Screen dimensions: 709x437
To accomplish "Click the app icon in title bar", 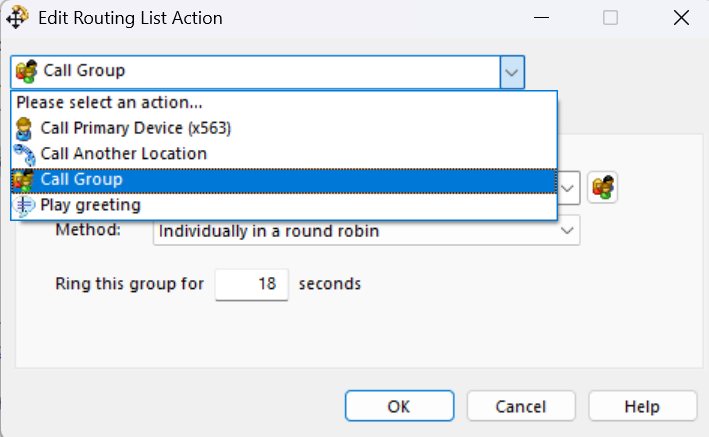I will 18,18.
